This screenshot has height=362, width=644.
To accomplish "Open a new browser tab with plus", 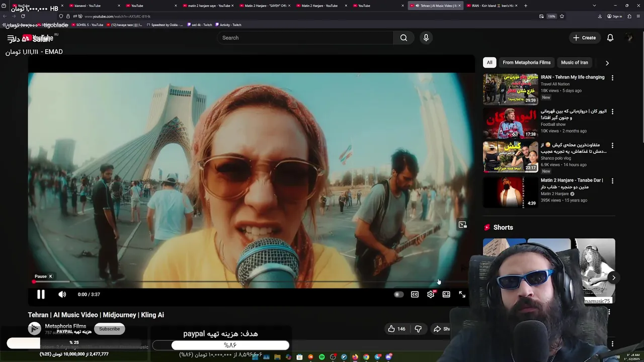I will coord(526,6).
